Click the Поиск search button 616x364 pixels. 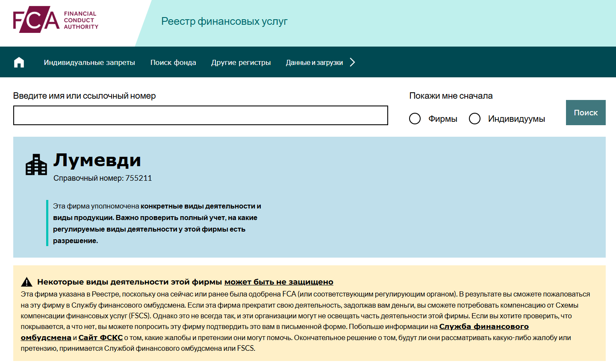tap(586, 112)
